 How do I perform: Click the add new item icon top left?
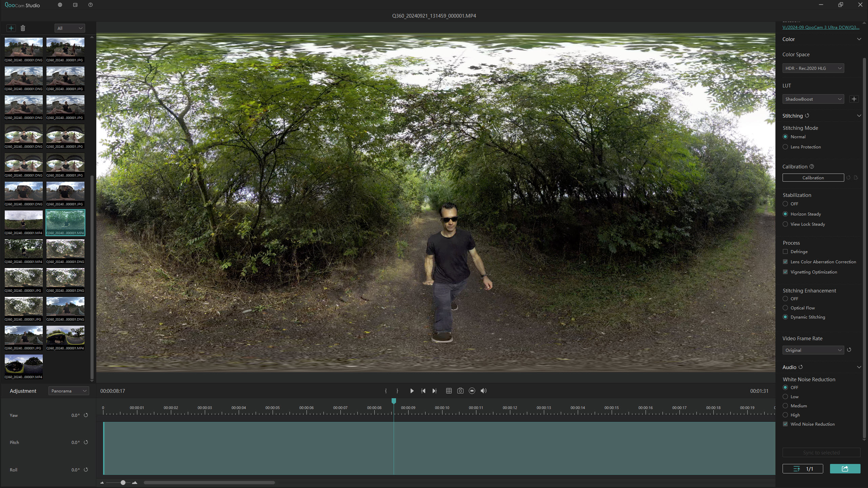(x=11, y=28)
